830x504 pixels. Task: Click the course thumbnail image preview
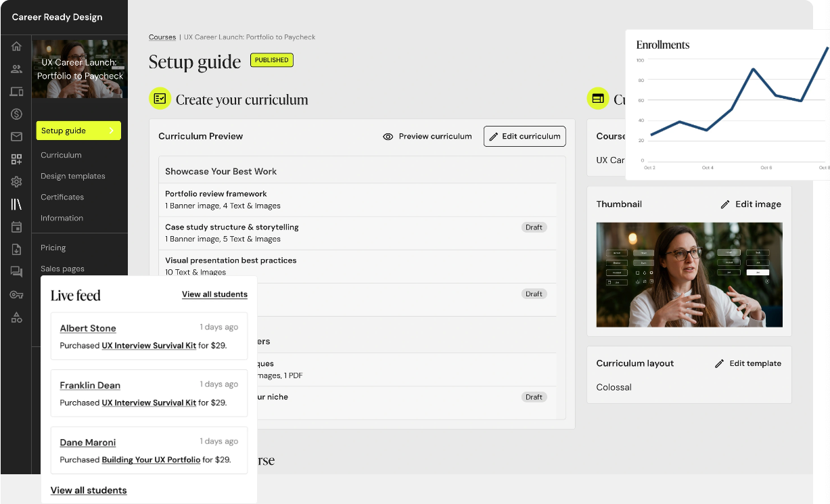[x=689, y=275]
